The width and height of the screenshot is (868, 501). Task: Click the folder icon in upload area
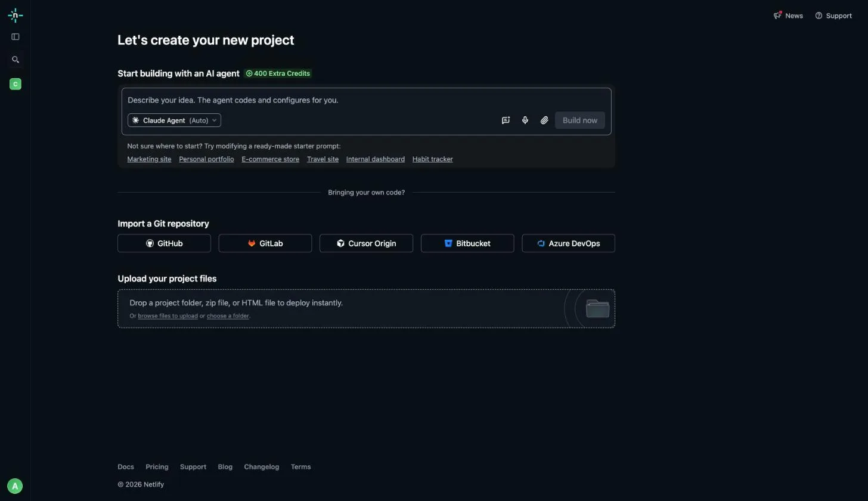[597, 308]
